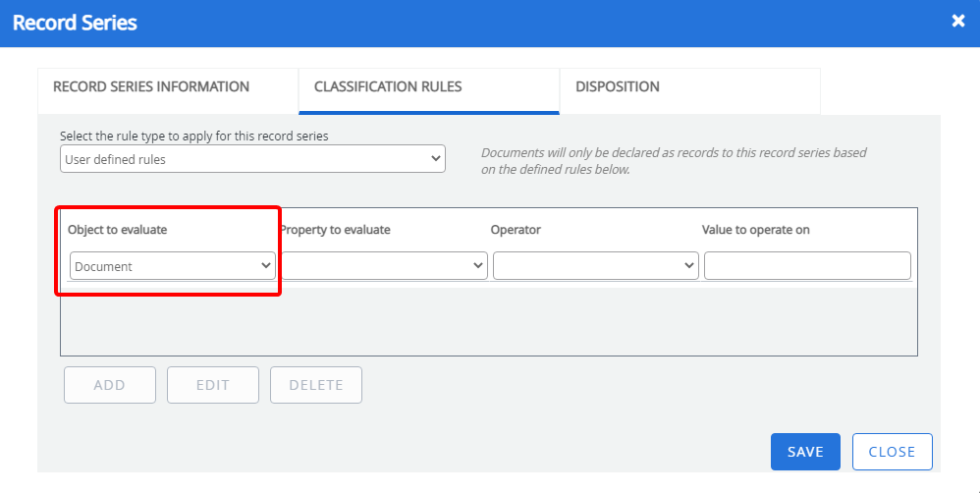Viewport: 980px width, 493px height.
Task: Select the Classification Rules tab
Action: [x=387, y=87]
